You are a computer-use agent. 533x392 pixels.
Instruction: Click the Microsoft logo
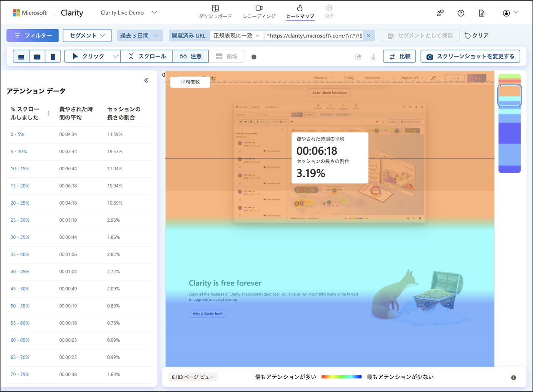point(30,13)
